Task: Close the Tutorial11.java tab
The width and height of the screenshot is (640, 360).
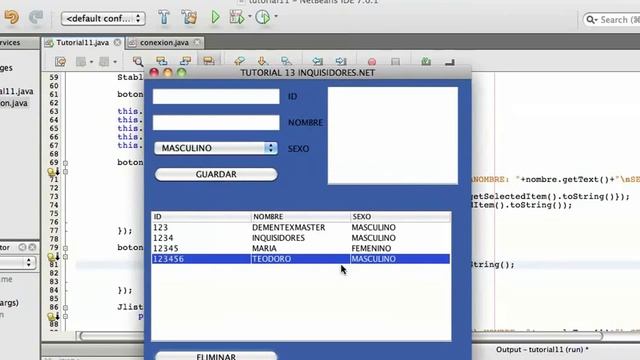Action: point(117,42)
